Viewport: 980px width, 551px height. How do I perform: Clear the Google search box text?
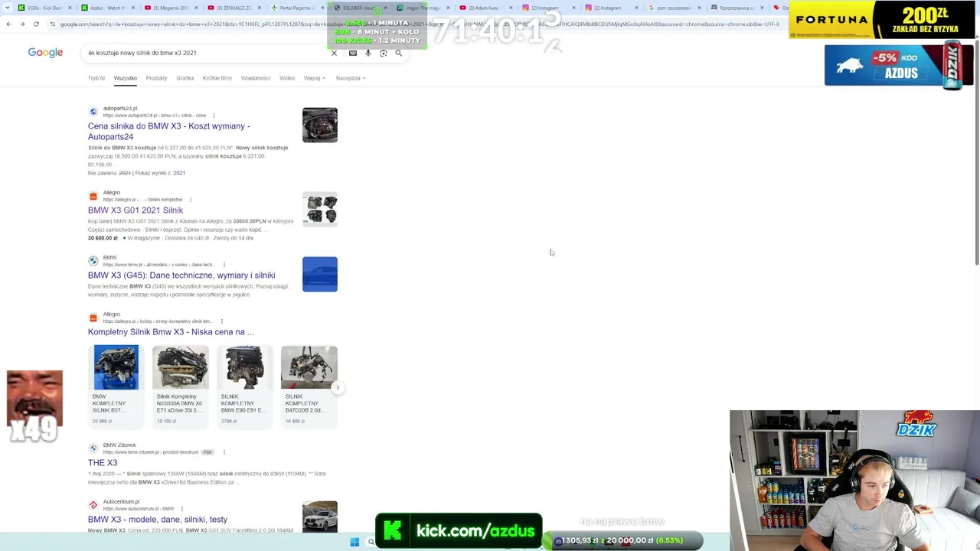(x=334, y=53)
